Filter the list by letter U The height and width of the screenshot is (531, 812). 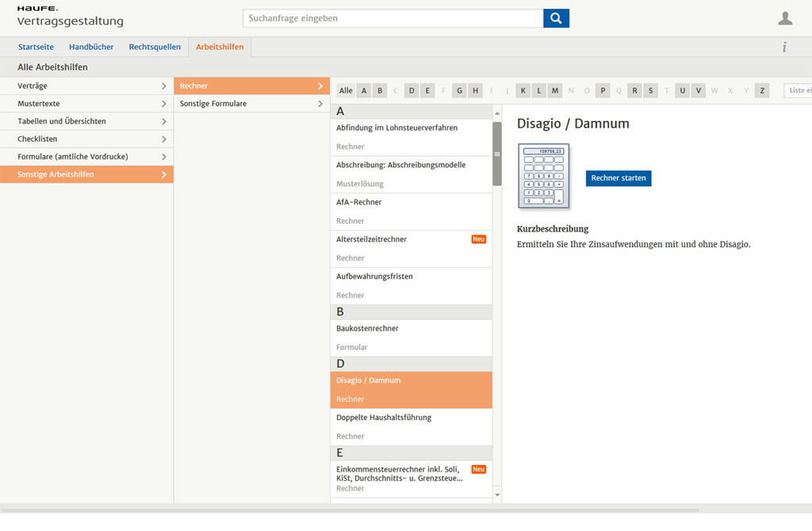(683, 90)
